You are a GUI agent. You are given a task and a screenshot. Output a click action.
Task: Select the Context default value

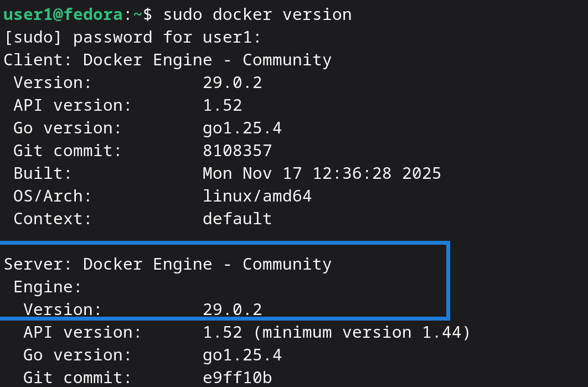[237, 218]
